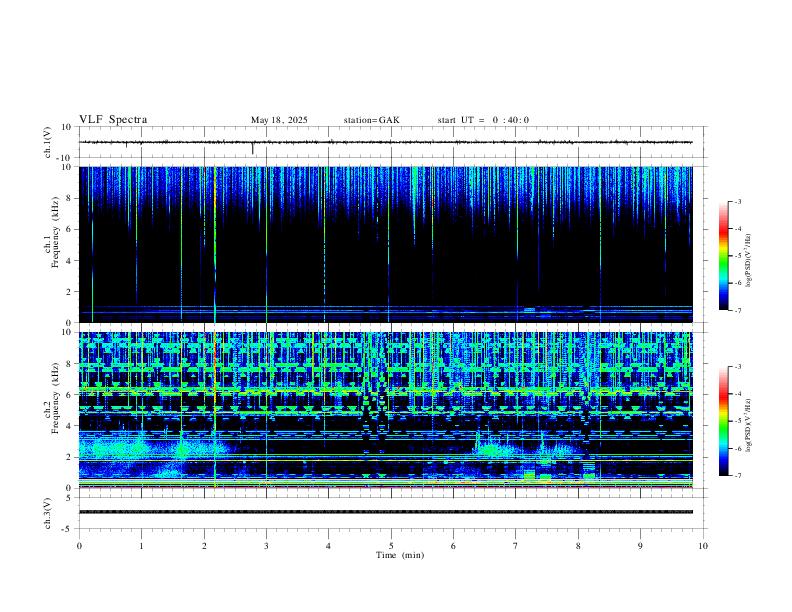Click the log(PSD) label beside ch.2 color bar
The width and height of the screenshot is (792, 612).
(748, 425)
